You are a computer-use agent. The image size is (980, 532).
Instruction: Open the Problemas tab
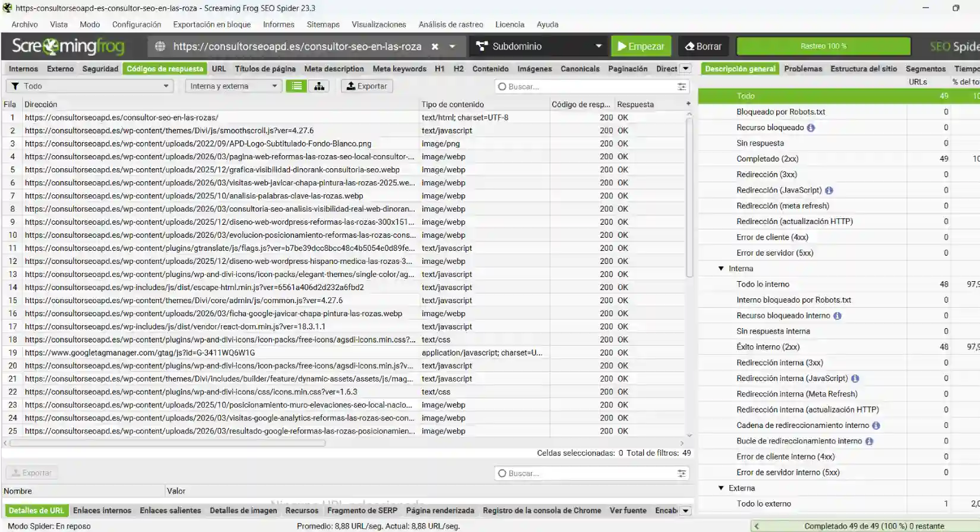[803, 69]
